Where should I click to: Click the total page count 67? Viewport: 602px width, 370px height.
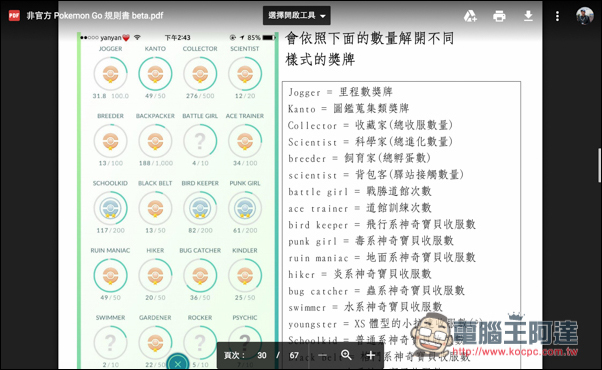click(294, 355)
